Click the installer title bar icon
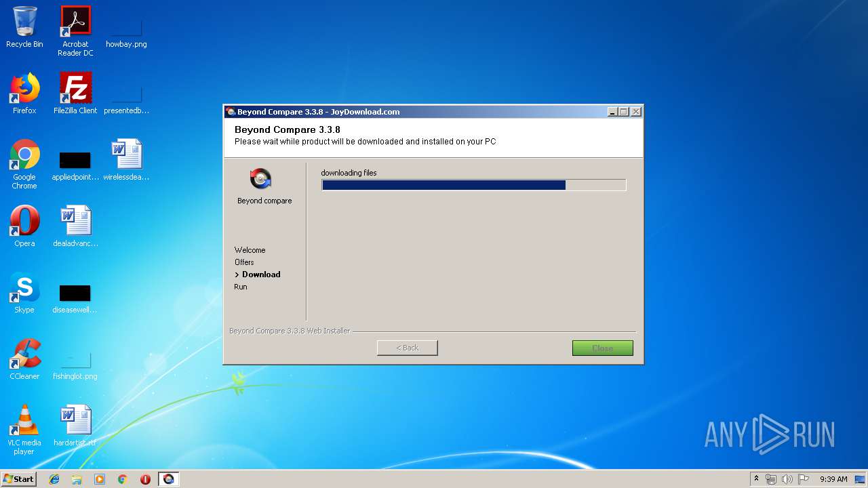The image size is (868, 488). 231,112
